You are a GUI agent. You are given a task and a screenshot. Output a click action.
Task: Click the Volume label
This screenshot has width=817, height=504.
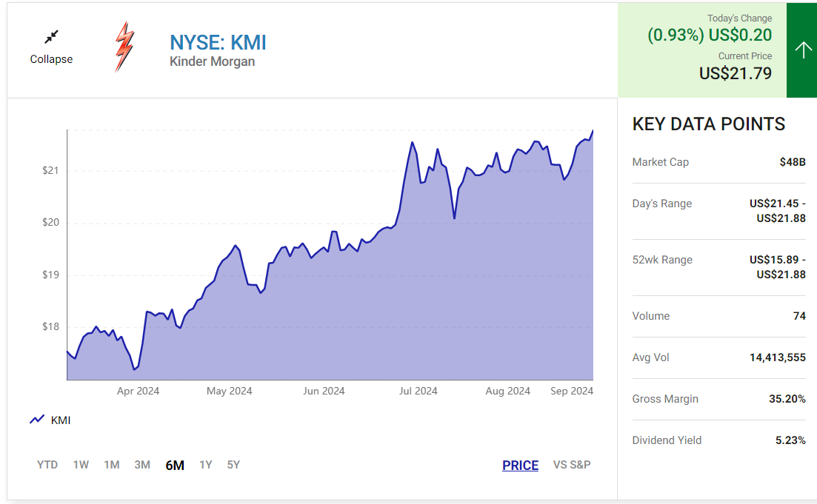click(x=651, y=316)
